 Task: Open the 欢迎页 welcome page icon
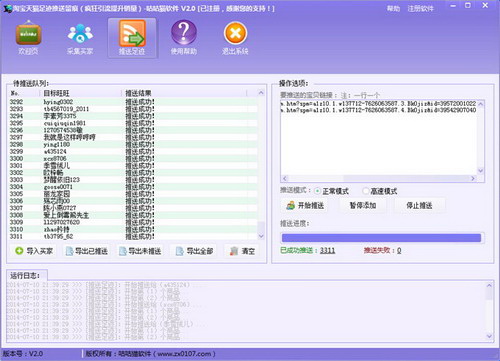[x=28, y=38]
